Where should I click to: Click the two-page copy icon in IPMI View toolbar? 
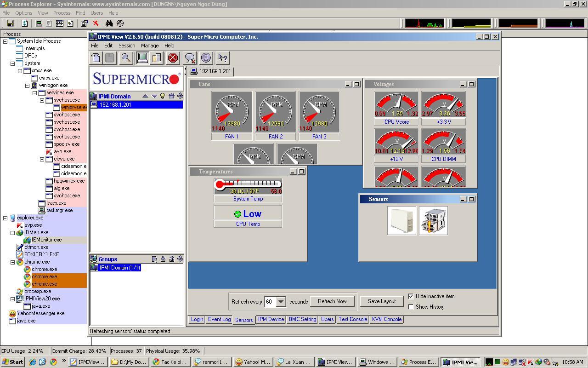click(x=157, y=57)
